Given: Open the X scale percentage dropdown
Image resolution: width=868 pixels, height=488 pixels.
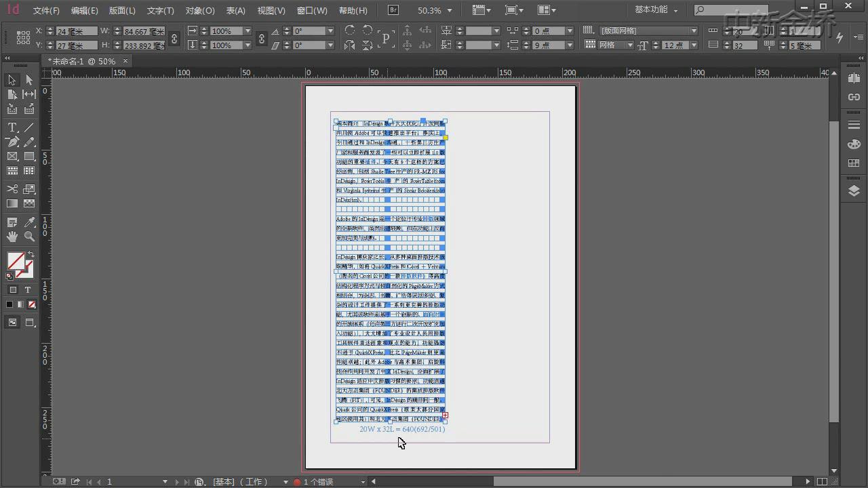Looking at the screenshot, I should (247, 31).
